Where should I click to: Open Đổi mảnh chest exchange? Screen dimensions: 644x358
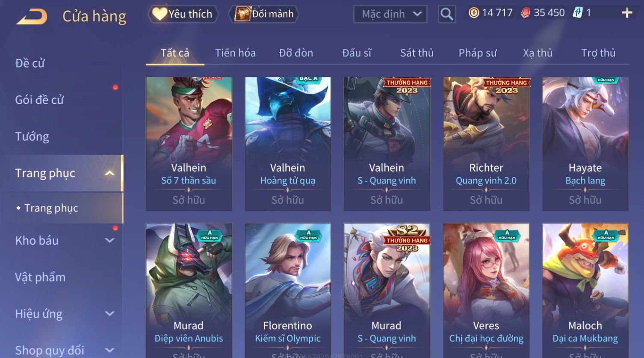click(264, 14)
